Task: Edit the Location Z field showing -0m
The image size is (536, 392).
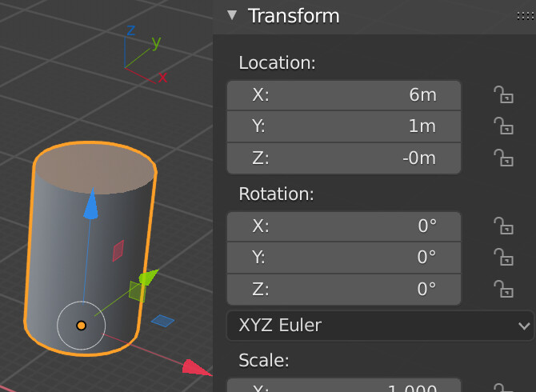Action: click(x=344, y=158)
